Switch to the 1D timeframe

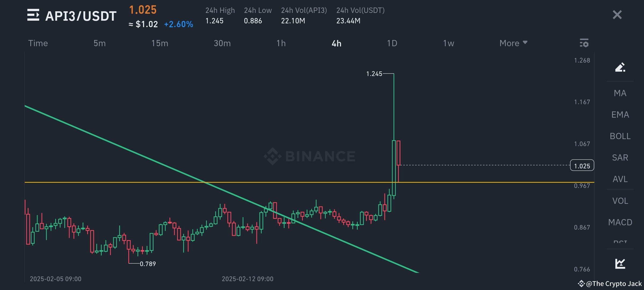[392, 43]
